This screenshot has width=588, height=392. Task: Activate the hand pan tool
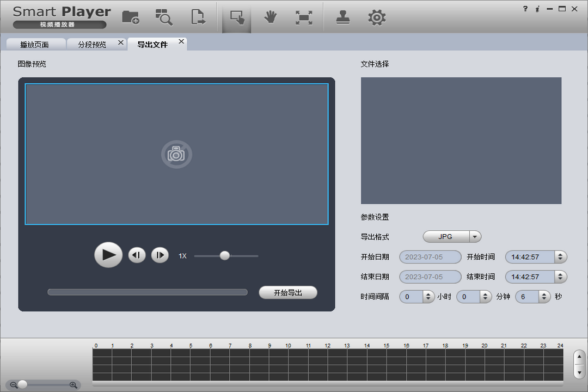[x=271, y=17]
